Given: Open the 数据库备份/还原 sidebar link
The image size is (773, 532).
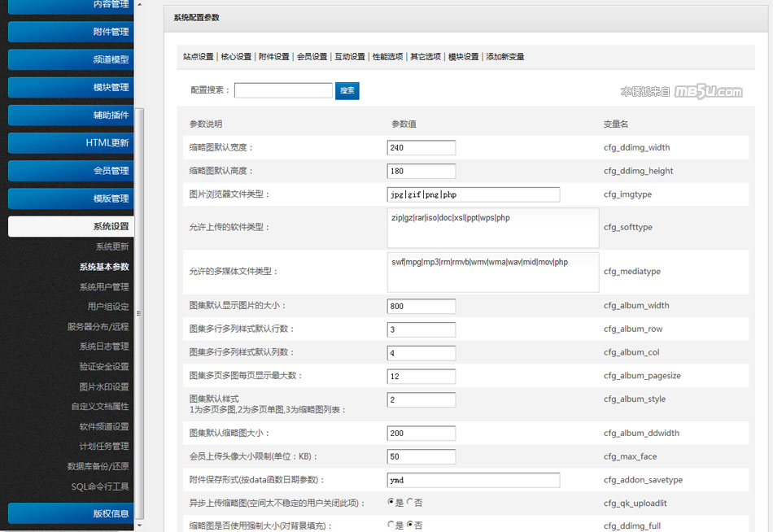Looking at the screenshot, I should [x=98, y=466].
